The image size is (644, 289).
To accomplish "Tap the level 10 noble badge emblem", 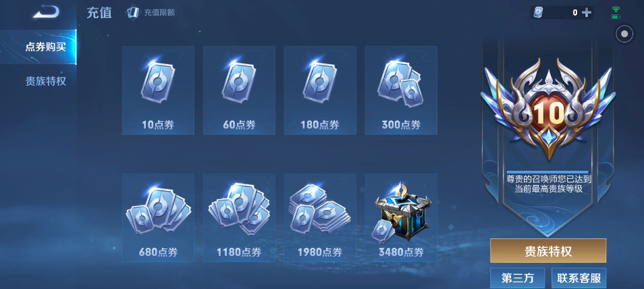I will 548,109.
